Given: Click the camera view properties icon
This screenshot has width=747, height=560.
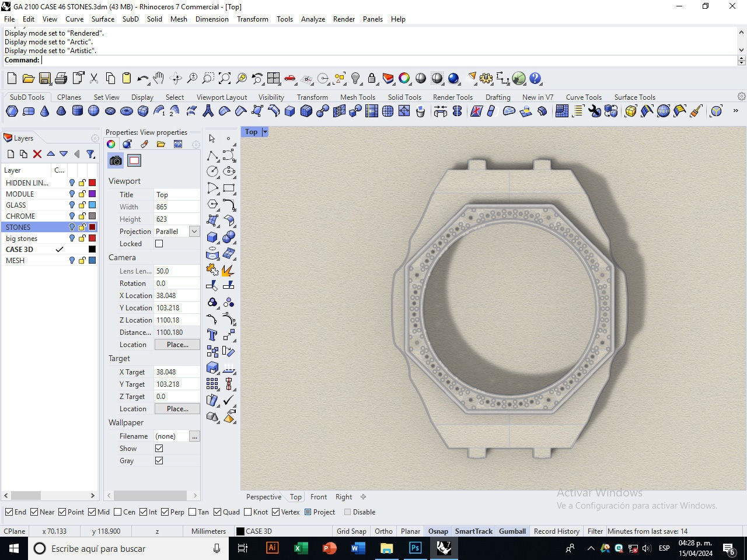Looking at the screenshot, I should (116, 160).
